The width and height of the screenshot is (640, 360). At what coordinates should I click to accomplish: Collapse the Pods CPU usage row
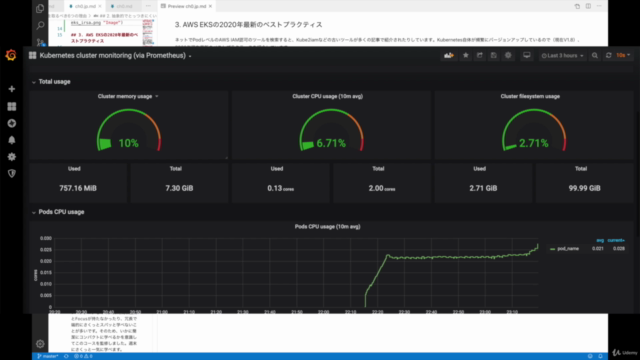[58, 212]
